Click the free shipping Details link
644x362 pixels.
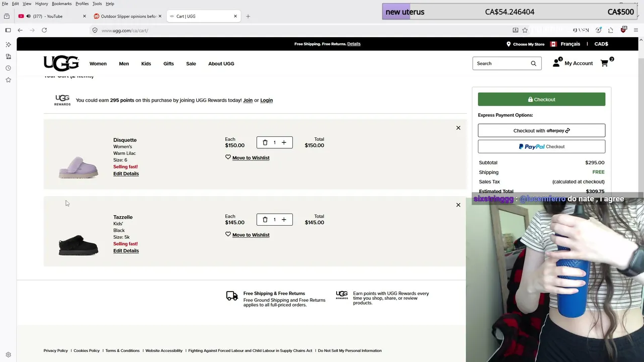coord(354,44)
